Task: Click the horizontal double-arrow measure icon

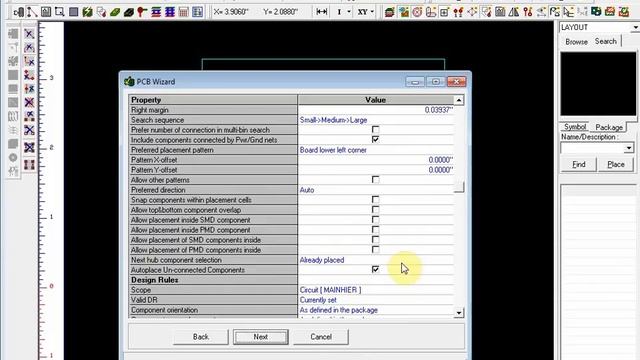Action: click(x=322, y=12)
